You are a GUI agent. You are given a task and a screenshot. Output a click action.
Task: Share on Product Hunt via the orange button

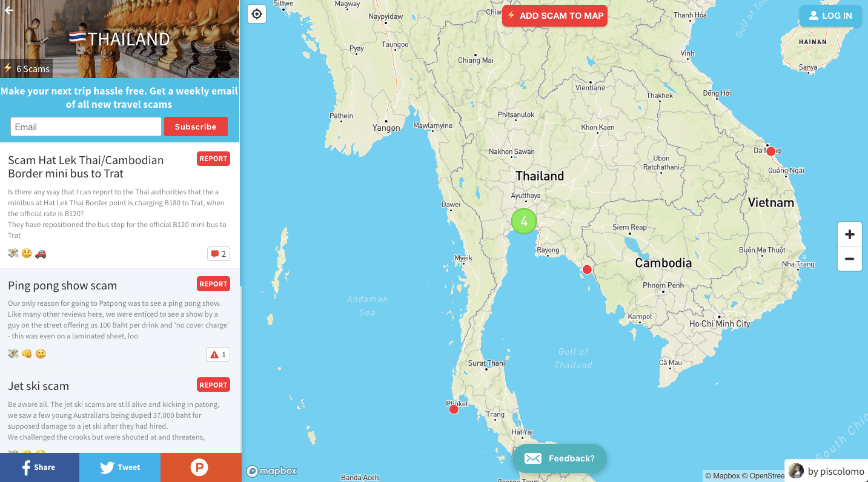click(x=200, y=467)
